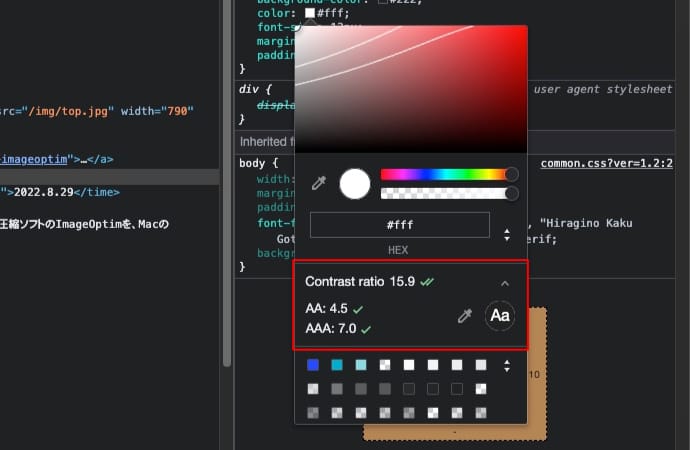Open the imageoptim link in HTML

pyautogui.click(x=33, y=159)
